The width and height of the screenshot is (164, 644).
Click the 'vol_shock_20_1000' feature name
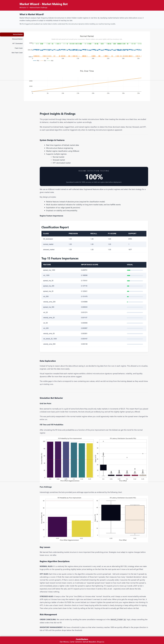[x=50, y=339]
